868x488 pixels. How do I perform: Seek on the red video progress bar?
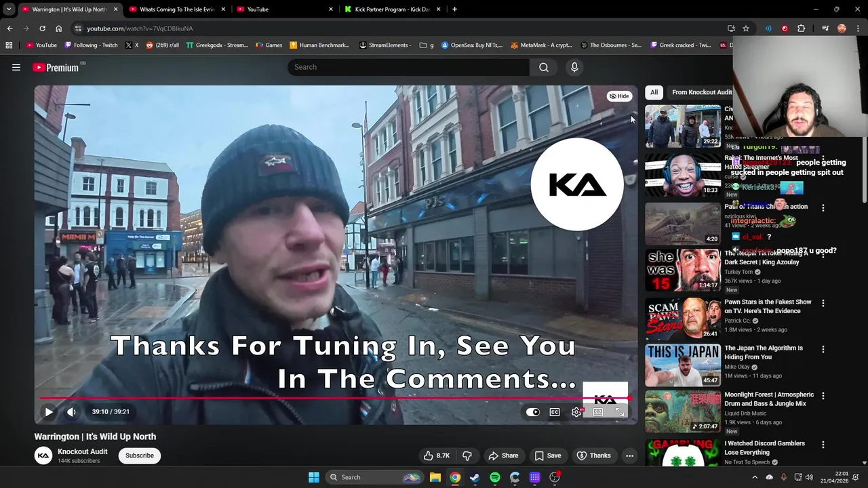(x=336, y=398)
